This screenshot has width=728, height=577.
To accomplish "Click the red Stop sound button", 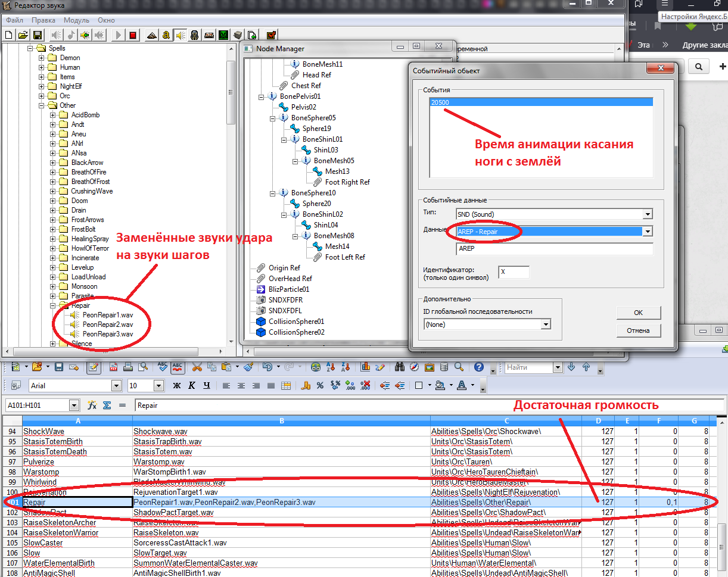I will click(133, 35).
